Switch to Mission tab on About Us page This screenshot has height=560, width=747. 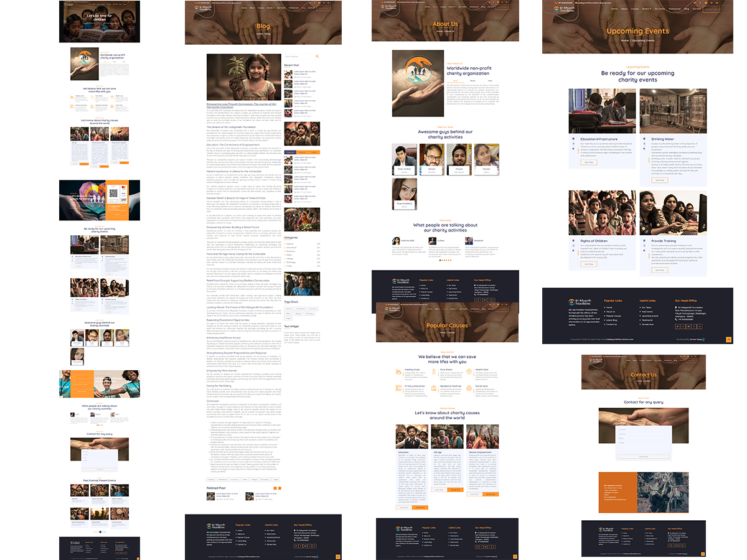pos(472,80)
